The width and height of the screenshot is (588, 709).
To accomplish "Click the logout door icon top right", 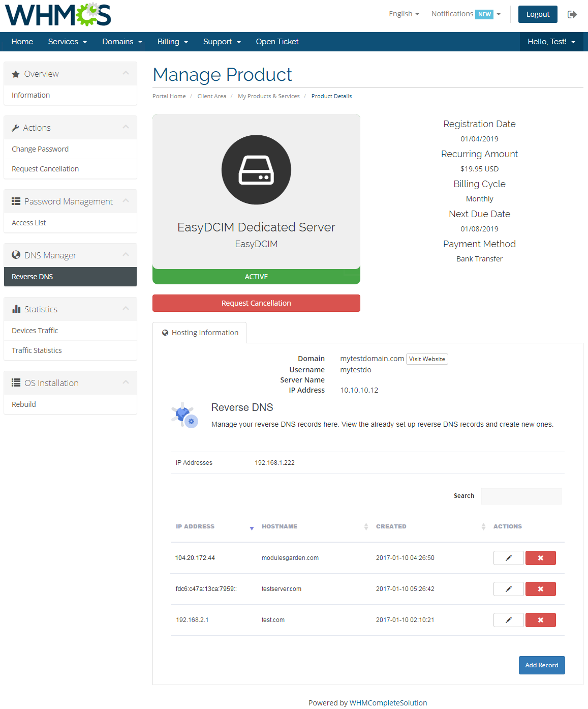I will [572, 15].
